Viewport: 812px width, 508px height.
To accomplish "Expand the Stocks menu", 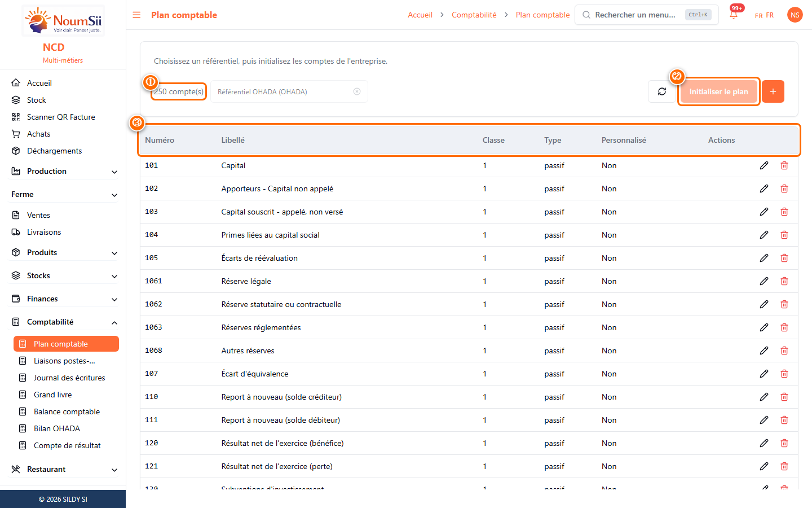I will tap(64, 275).
